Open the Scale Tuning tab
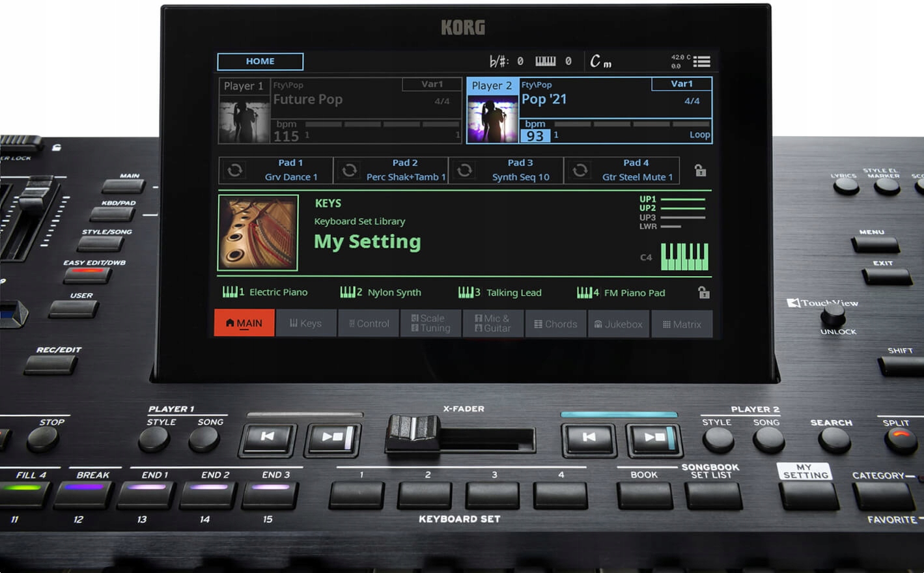This screenshot has height=573, width=924. [x=431, y=323]
